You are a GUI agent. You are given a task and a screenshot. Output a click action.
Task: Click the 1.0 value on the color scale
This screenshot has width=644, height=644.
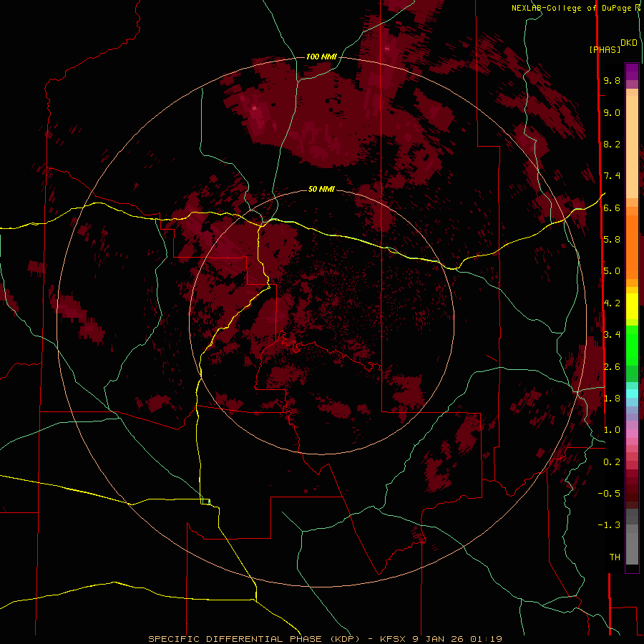pos(612,430)
